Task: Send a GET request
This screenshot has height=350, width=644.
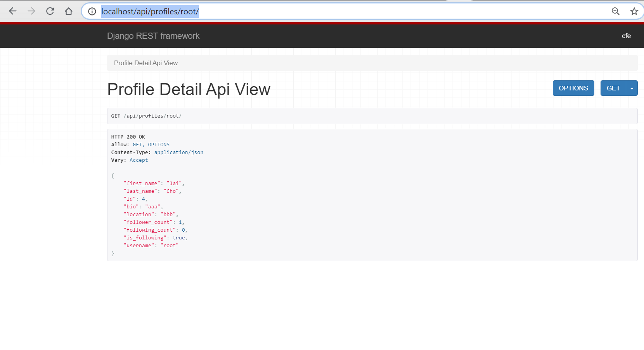Action: (613, 88)
